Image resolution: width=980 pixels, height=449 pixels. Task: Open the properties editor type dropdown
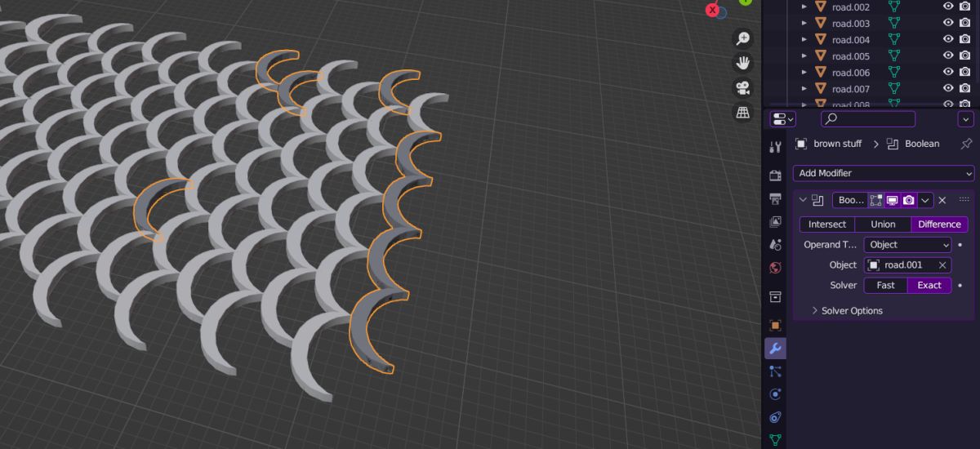(782, 119)
